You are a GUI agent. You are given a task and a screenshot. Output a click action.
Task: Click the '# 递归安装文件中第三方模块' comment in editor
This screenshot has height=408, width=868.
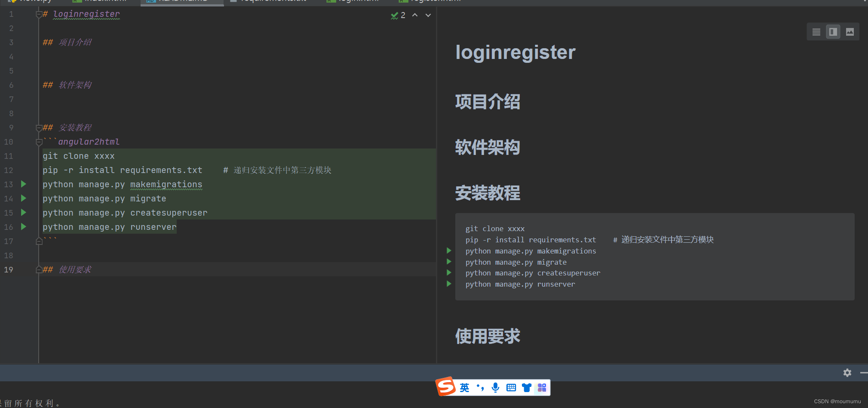coord(277,170)
